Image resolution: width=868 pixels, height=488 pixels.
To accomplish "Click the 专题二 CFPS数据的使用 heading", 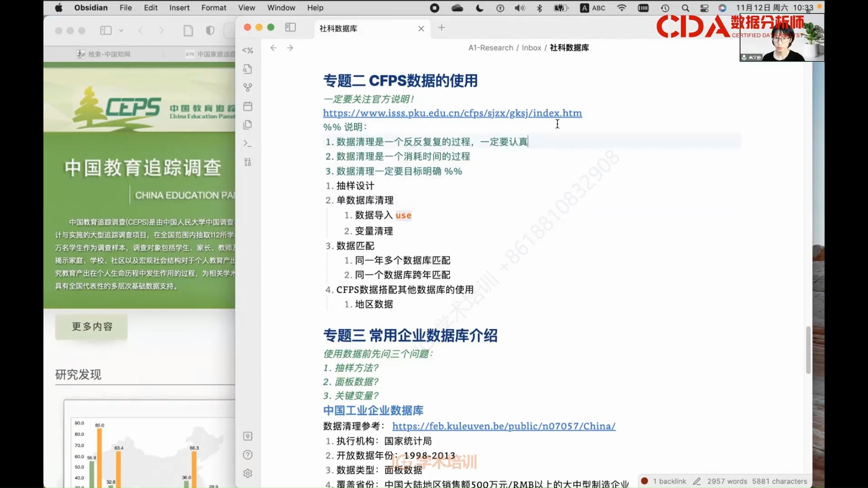I will (400, 80).
